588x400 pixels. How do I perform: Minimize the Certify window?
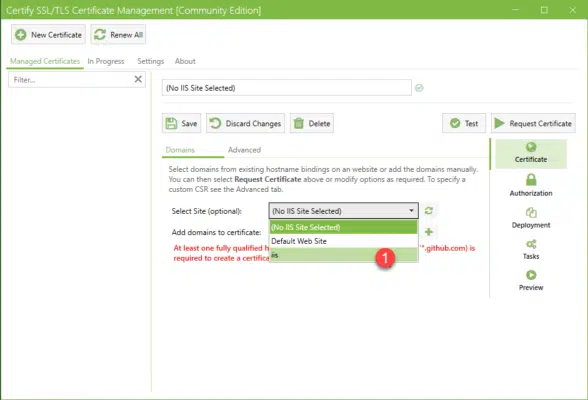tap(516, 10)
